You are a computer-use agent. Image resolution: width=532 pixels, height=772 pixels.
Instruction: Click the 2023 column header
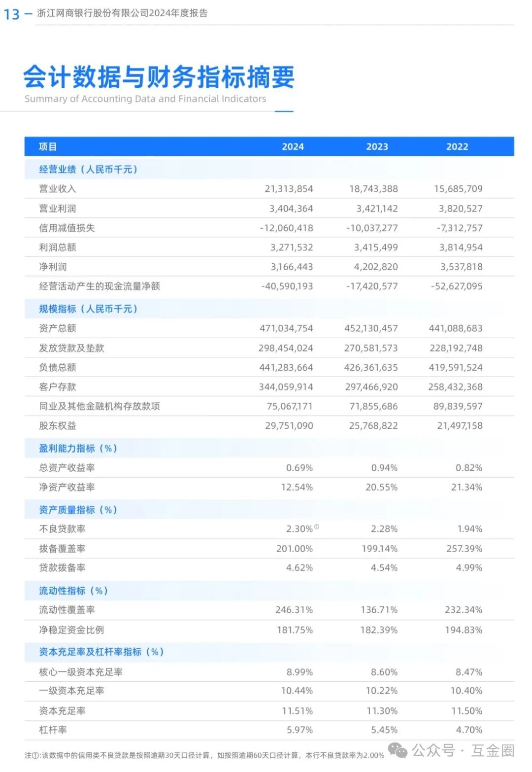click(x=377, y=146)
